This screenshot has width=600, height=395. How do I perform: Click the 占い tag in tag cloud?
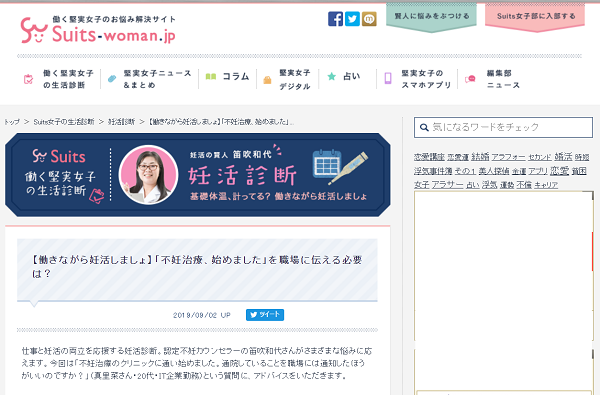pyautogui.click(x=473, y=185)
